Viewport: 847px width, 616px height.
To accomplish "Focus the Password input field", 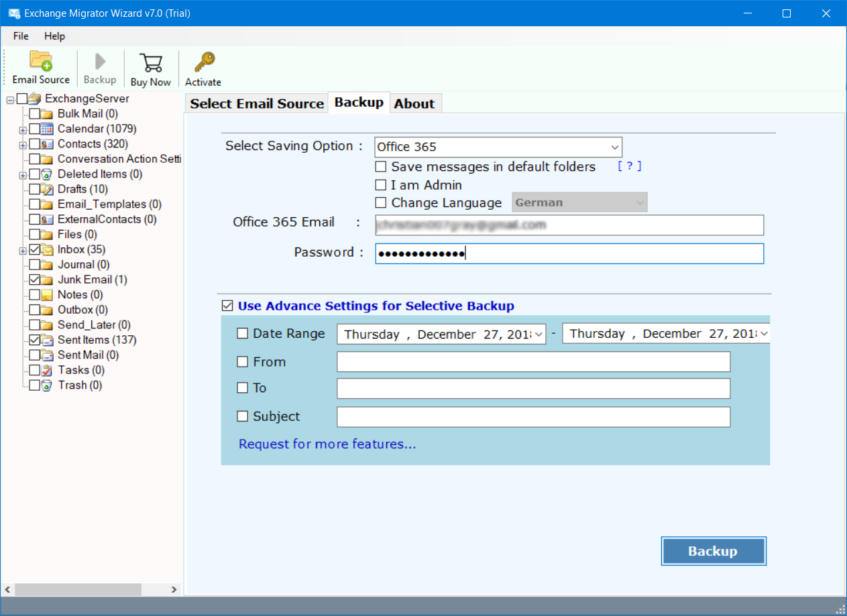I will (569, 253).
